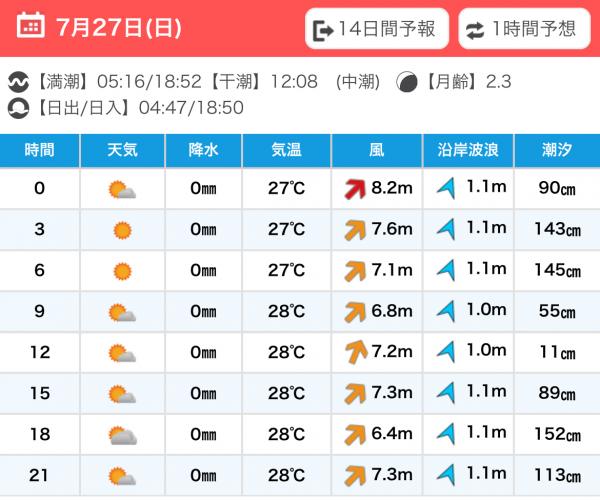
Task: Click the blue wave arrow at hour 12
Action: pyautogui.click(x=446, y=352)
